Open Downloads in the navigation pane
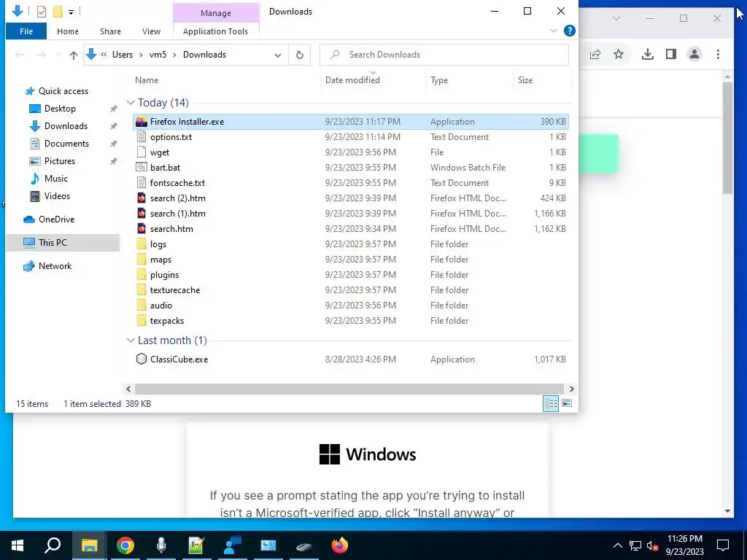 [66, 126]
